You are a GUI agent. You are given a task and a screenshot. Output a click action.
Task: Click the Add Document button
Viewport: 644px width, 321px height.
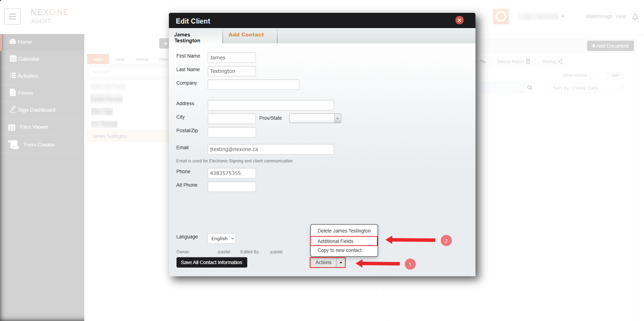click(610, 46)
